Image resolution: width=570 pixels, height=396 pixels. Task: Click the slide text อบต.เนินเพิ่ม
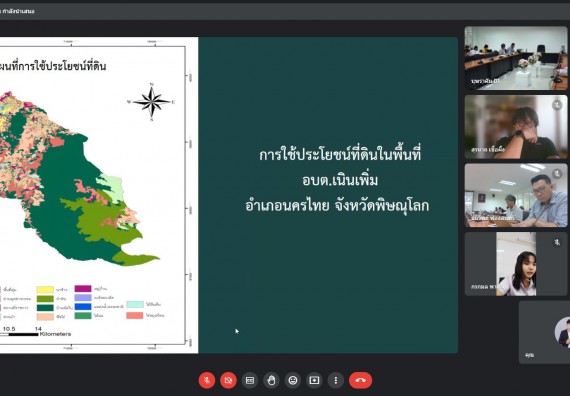(340, 180)
